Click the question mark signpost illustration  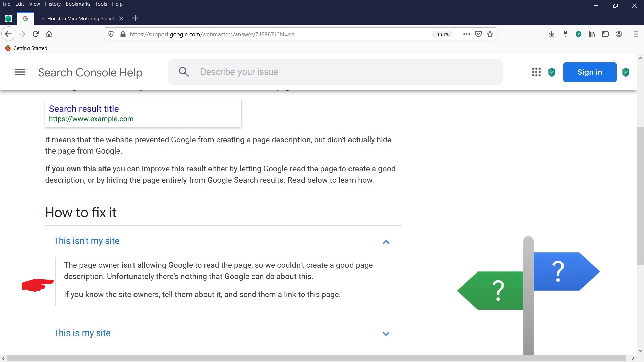coord(528,295)
